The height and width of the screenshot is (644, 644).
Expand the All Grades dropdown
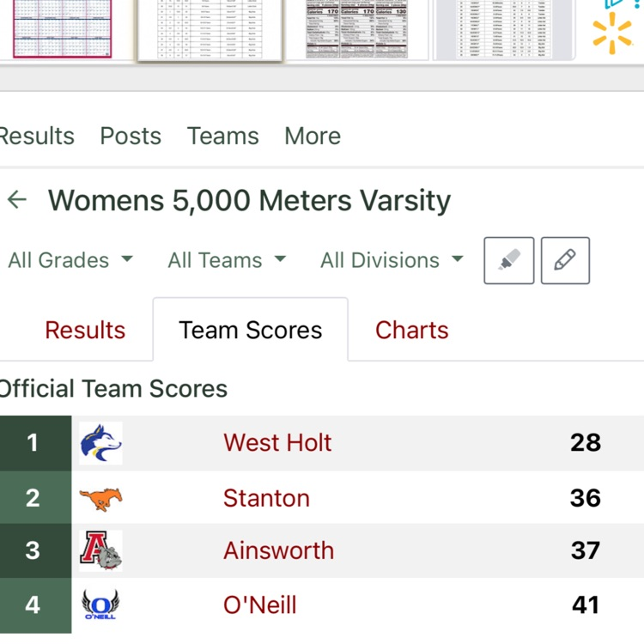click(70, 260)
